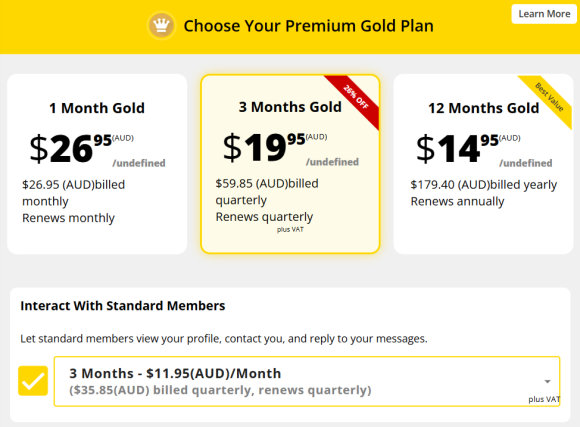Image resolution: width=580 pixels, height=427 pixels.
Task: Click the gold crown icon in header
Action: point(161,26)
